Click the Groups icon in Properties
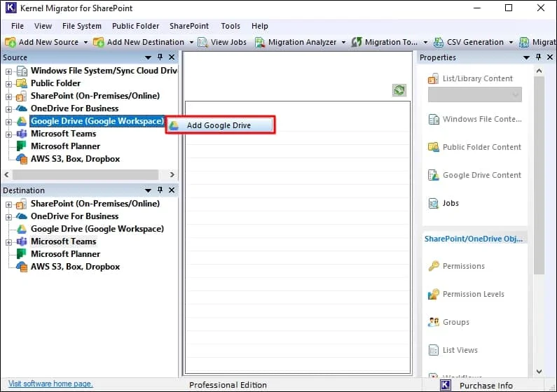The width and height of the screenshot is (557, 392). click(x=434, y=322)
